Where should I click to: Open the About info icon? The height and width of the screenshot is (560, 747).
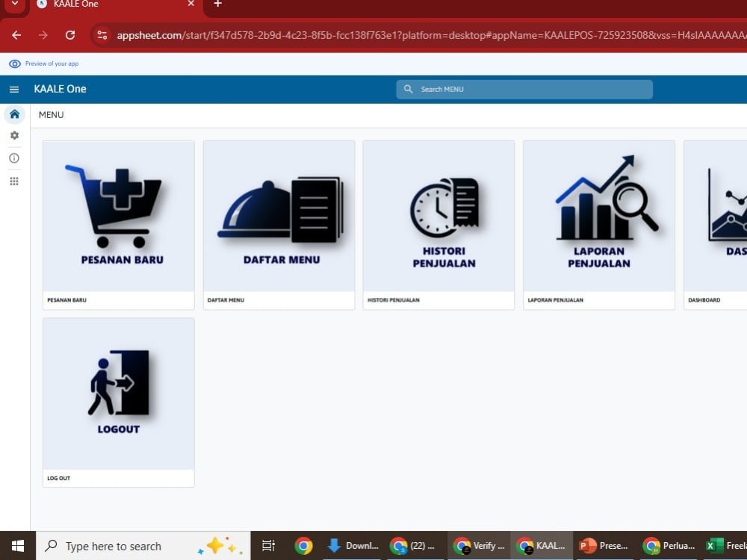(x=14, y=158)
